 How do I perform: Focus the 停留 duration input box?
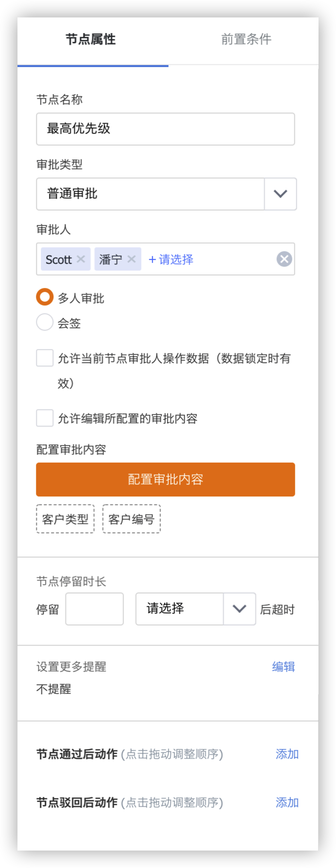point(95,609)
